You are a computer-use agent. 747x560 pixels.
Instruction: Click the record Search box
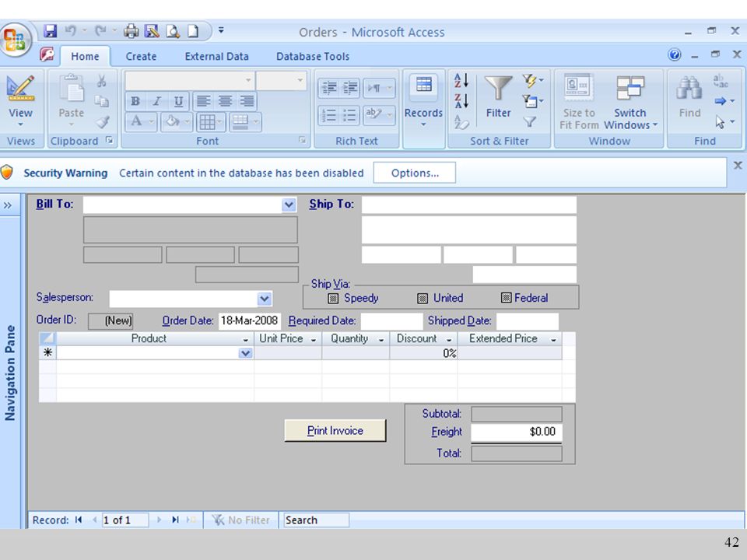pos(317,520)
